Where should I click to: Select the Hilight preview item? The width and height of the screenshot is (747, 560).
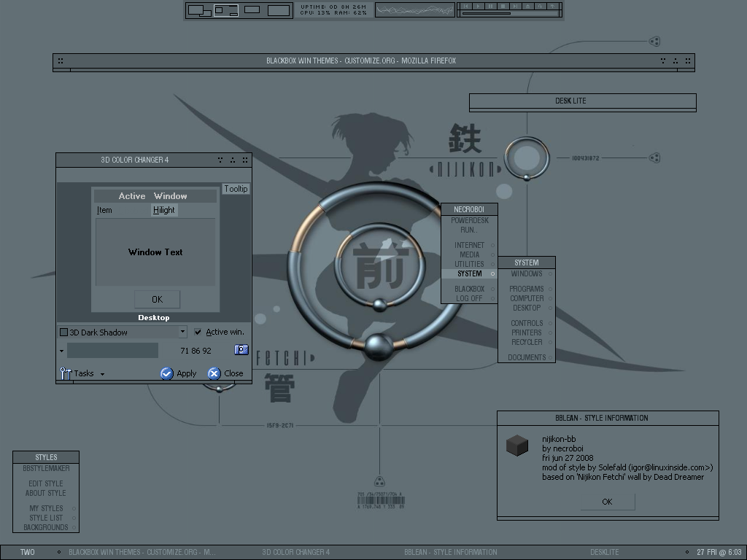164,210
